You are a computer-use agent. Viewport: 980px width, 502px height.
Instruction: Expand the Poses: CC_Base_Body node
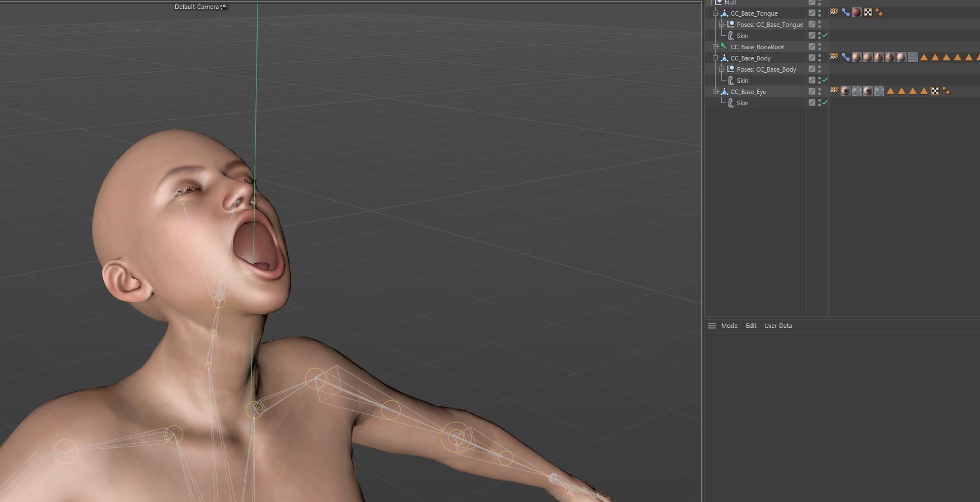[721, 69]
